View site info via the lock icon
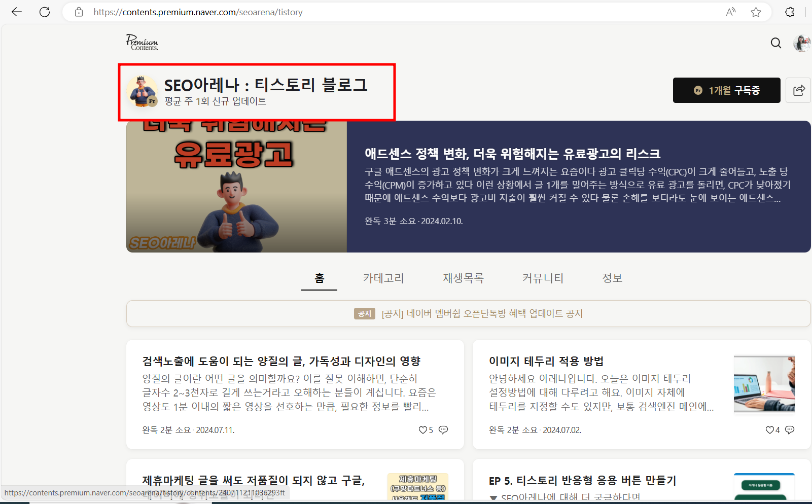Screen dimensions: 812x504 click(79, 12)
